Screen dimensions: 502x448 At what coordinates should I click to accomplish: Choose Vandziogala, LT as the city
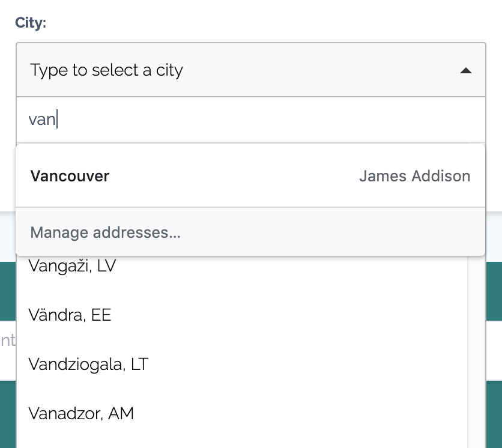pos(88,364)
